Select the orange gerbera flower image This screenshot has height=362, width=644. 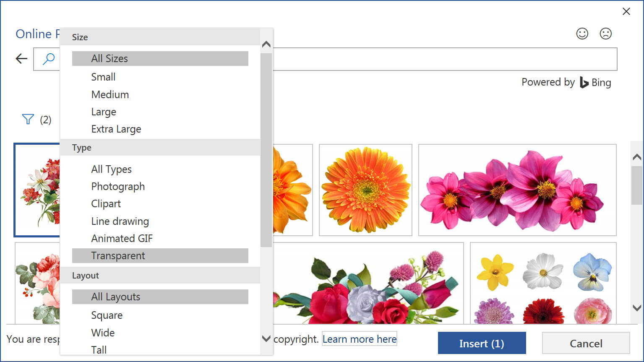(x=365, y=190)
